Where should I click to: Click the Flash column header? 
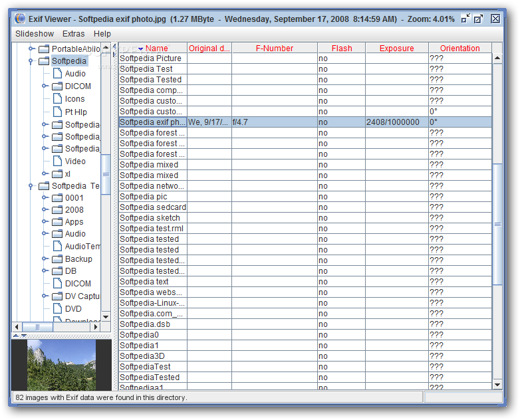tap(342, 48)
